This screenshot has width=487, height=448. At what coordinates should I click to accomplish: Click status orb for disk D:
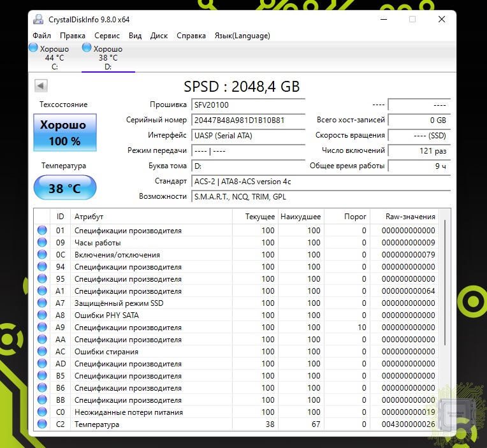tap(87, 48)
